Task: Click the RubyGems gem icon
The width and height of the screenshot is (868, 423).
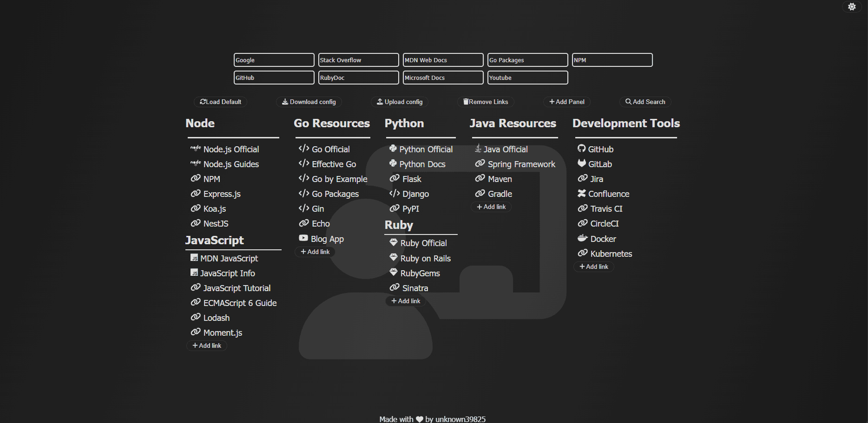Action: click(x=394, y=273)
